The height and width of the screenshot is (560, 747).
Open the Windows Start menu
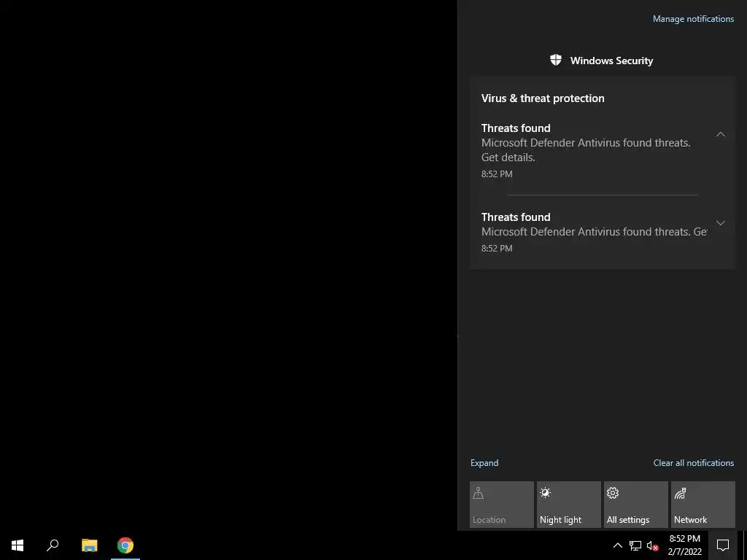[x=18, y=545]
